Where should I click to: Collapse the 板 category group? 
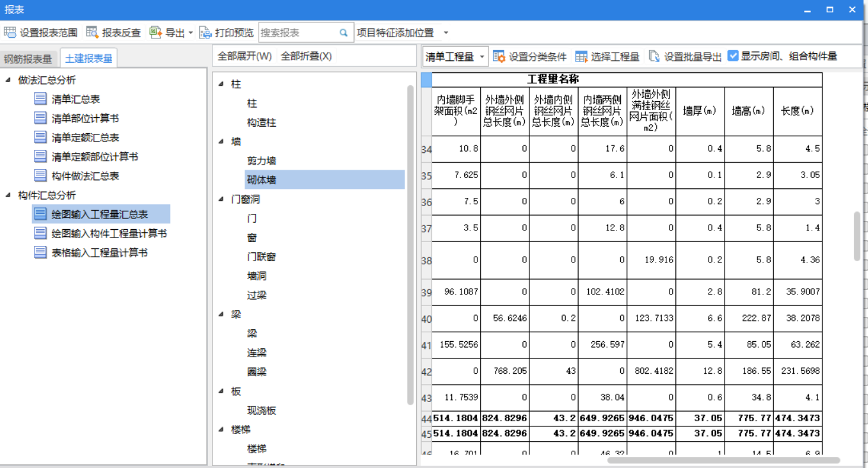(221, 391)
